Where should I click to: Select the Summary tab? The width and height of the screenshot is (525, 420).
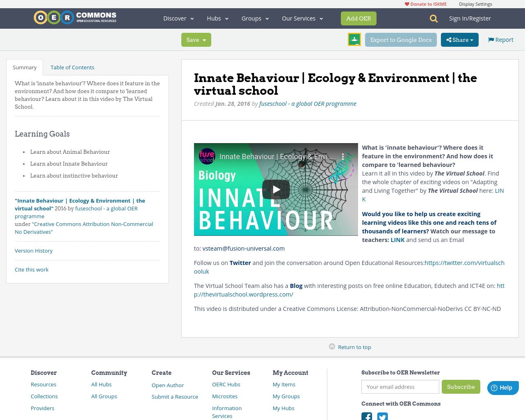(x=25, y=67)
